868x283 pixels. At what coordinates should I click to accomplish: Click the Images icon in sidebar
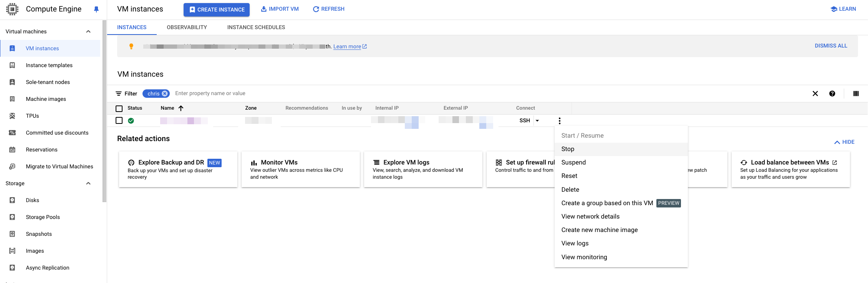click(x=12, y=251)
